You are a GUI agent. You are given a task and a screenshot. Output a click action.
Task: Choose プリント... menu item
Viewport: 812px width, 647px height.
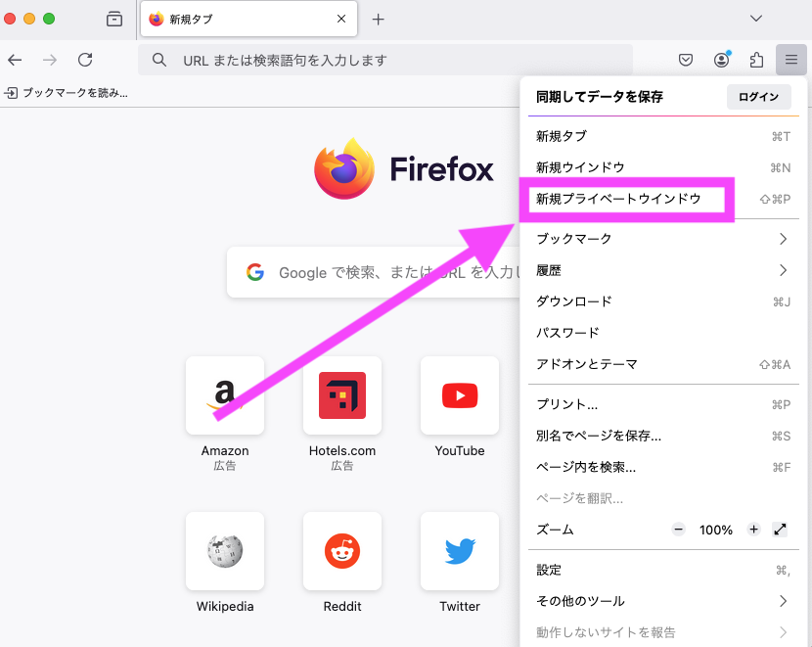(663, 404)
